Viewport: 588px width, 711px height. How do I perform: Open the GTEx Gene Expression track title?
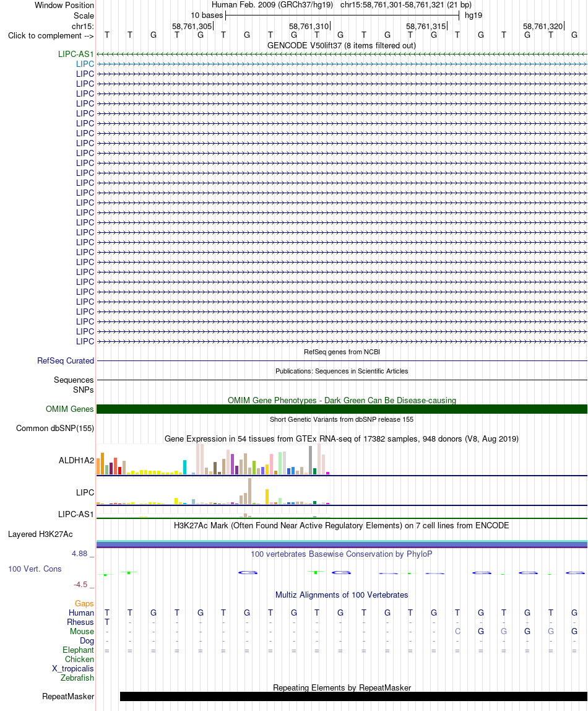click(342, 438)
